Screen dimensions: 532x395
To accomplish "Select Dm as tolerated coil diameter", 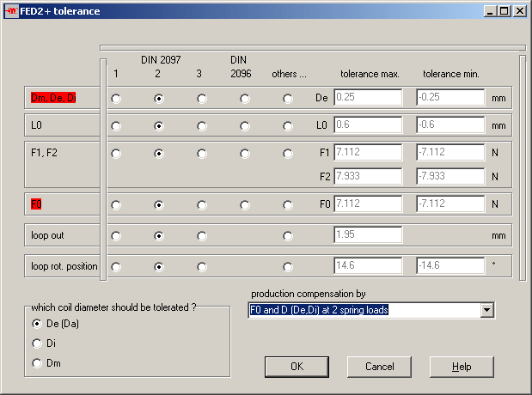I will [37, 363].
